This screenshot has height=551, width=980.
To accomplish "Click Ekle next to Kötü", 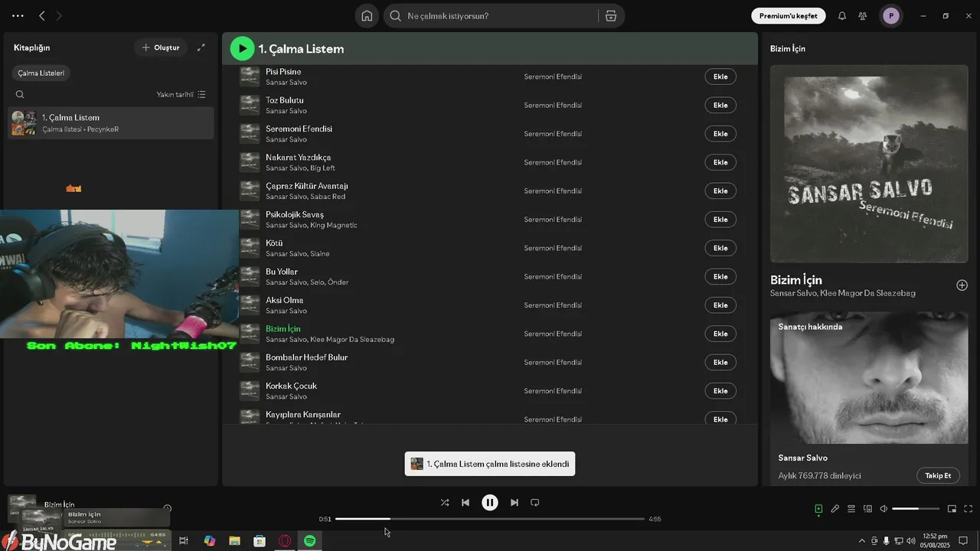I will pyautogui.click(x=720, y=248).
